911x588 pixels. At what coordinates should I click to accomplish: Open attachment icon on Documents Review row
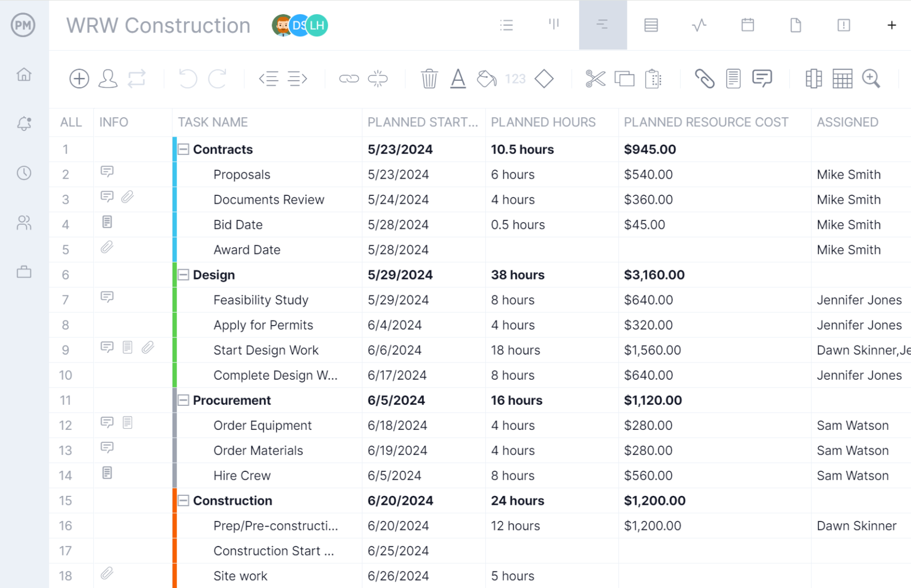click(x=128, y=197)
